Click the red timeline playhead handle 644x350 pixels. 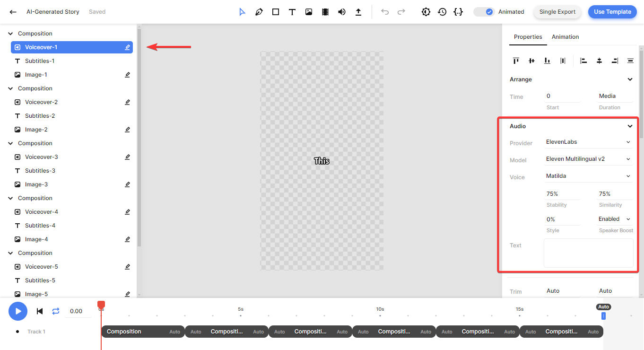[x=101, y=305]
